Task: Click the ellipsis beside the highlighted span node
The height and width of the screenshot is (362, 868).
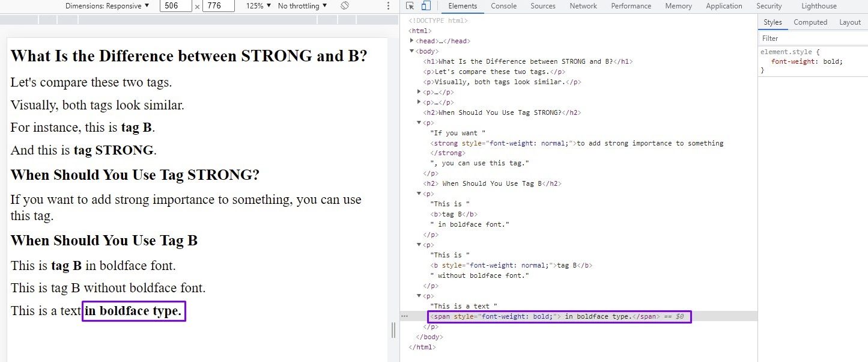Action: pos(404,316)
